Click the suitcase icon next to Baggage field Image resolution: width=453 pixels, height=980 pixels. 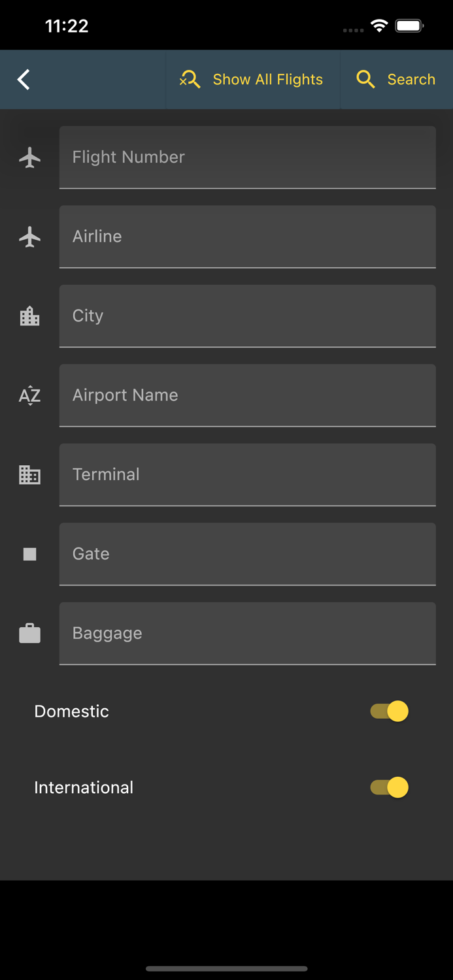29,633
